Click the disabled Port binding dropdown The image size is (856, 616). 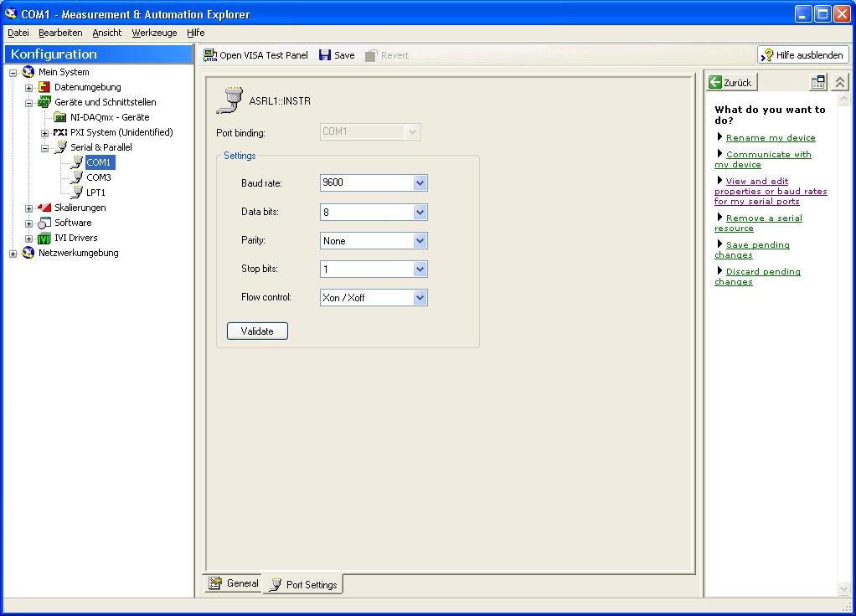point(369,131)
